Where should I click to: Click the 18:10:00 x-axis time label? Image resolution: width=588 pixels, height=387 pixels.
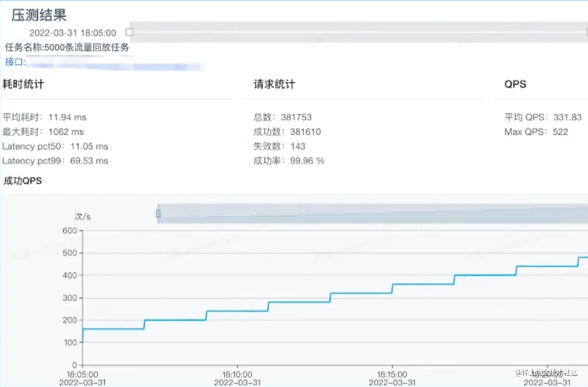[237, 374]
